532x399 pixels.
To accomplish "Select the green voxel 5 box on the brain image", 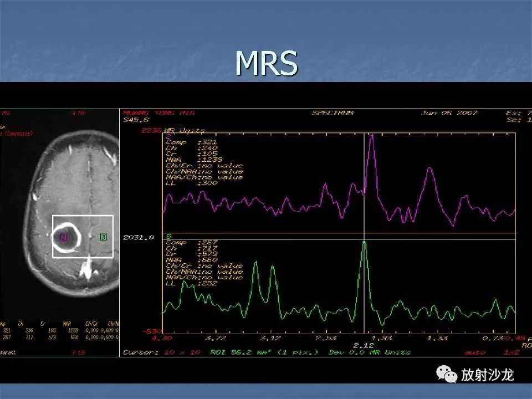I will [104, 237].
